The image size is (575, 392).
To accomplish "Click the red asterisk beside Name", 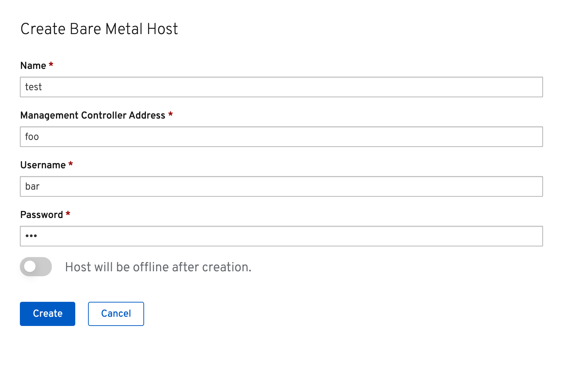I will (51, 65).
